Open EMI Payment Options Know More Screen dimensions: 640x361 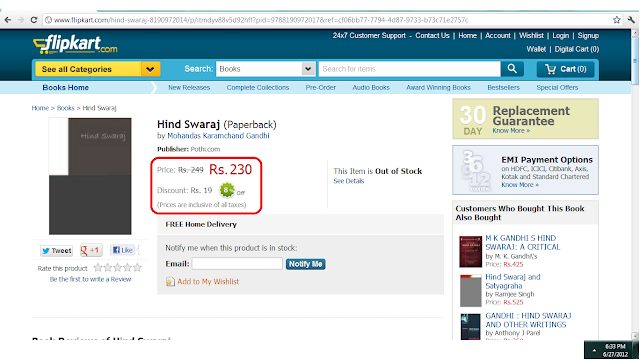(520, 185)
